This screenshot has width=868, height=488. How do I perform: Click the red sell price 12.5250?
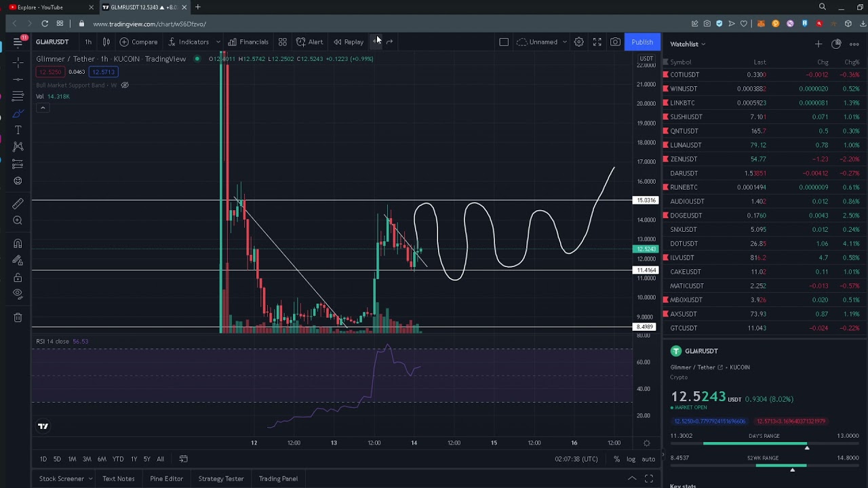click(x=49, y=72)
